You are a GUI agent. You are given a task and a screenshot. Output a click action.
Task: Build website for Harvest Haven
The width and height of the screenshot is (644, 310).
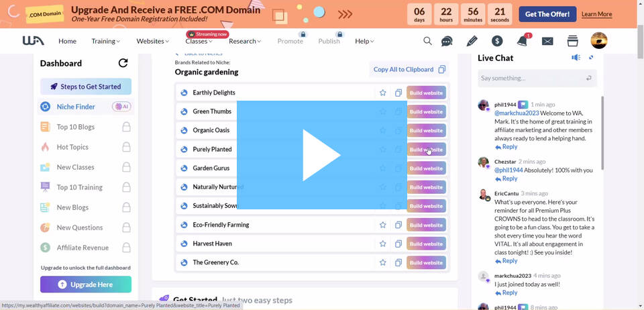click(x=427, y=244)
